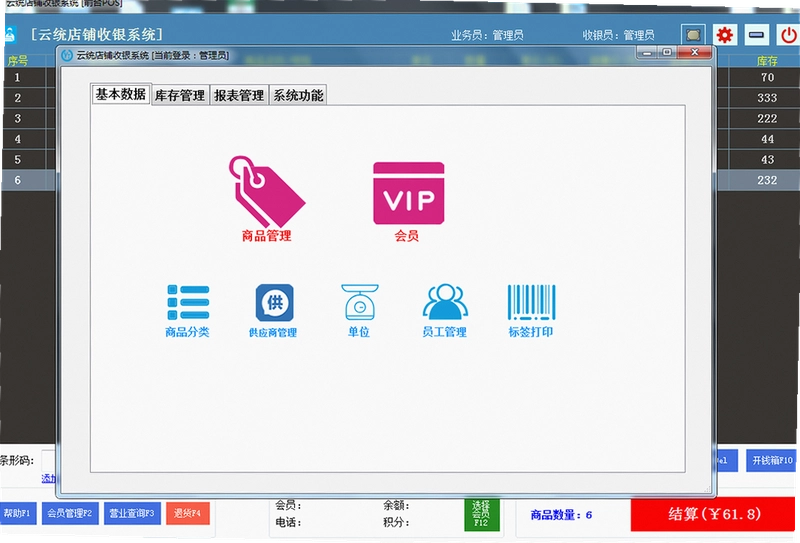
Task: Open 商品分类 product category icon
Action: coord(187,311)
